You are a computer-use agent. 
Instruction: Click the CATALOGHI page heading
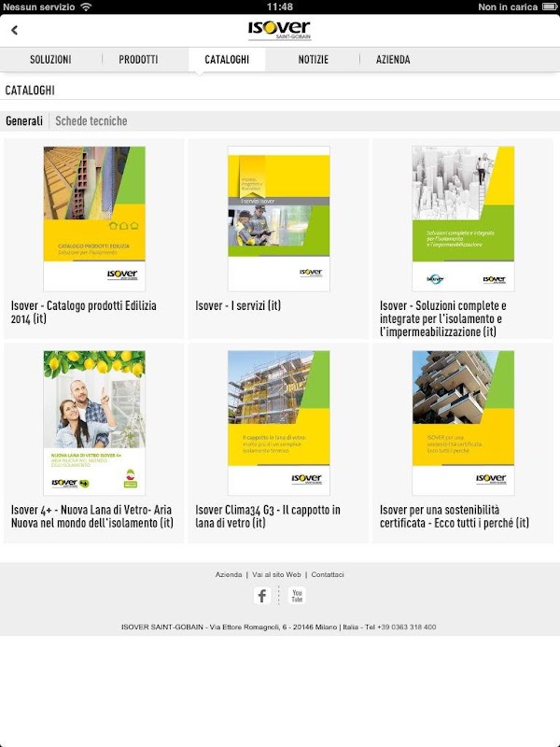pos(30,90)
